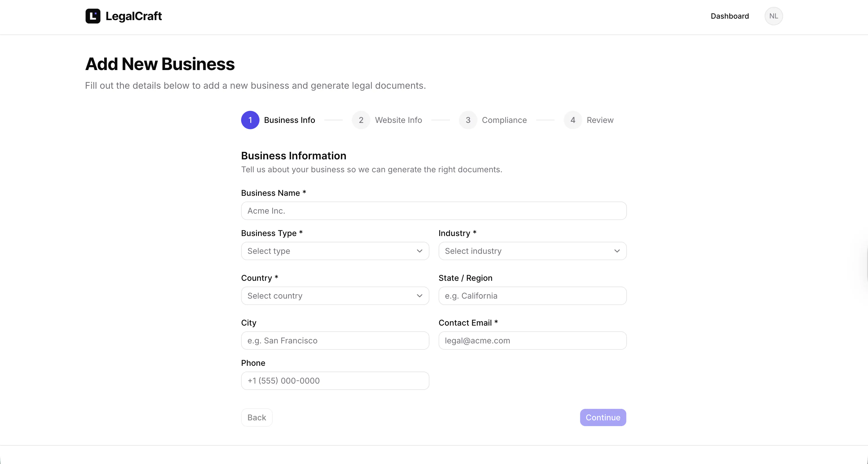Click the Back button

257,417
